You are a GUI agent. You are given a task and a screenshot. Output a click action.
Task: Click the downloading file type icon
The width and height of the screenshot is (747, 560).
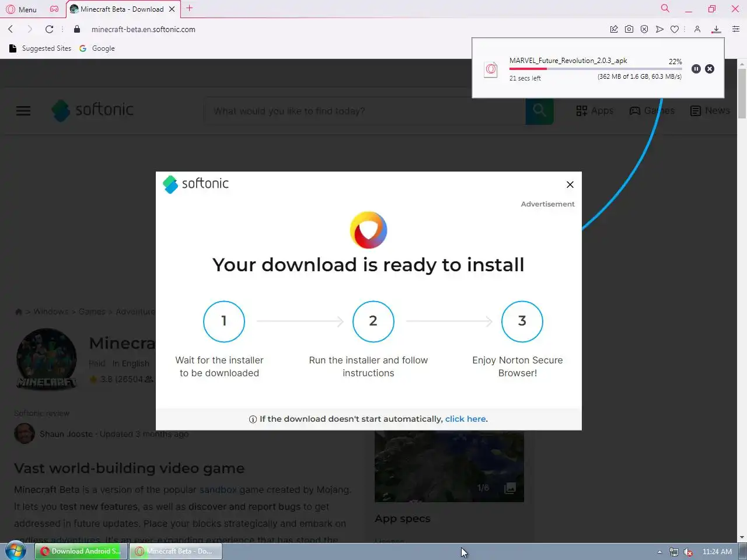point(491,69)
